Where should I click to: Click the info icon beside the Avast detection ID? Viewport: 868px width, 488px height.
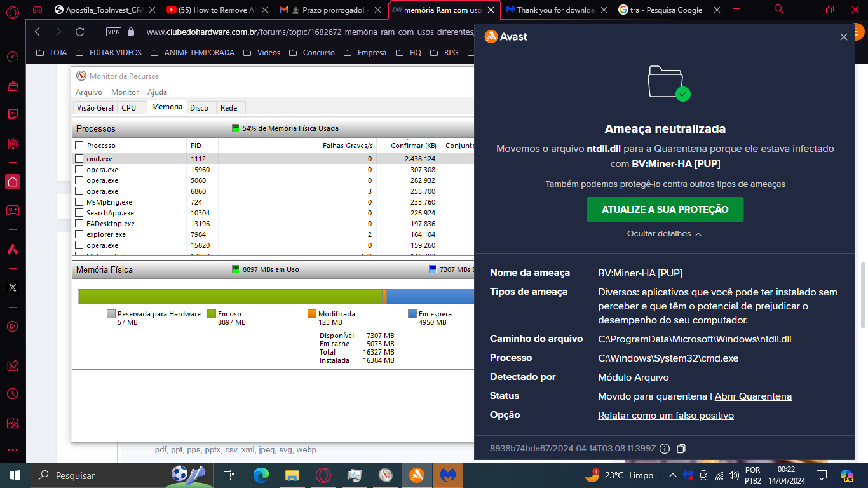(665, 449)
